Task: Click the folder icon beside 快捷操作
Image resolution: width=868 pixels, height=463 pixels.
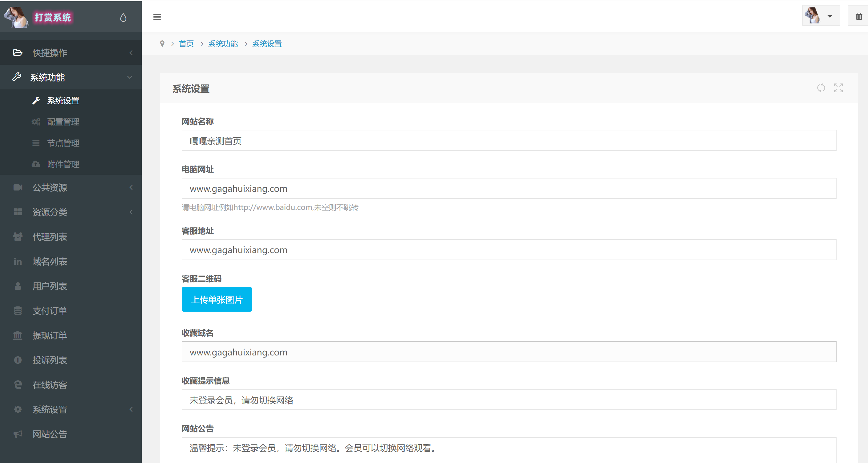Action: [18, 53]
